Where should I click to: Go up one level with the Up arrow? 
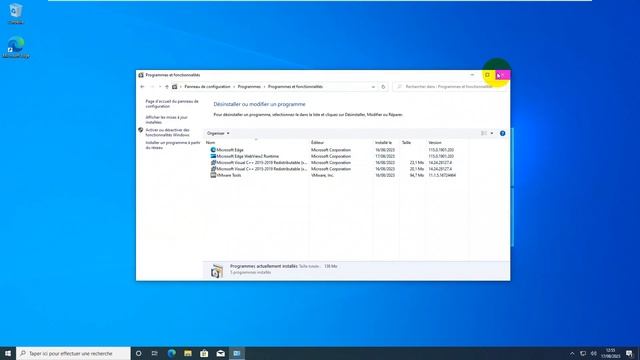point(167,87)
